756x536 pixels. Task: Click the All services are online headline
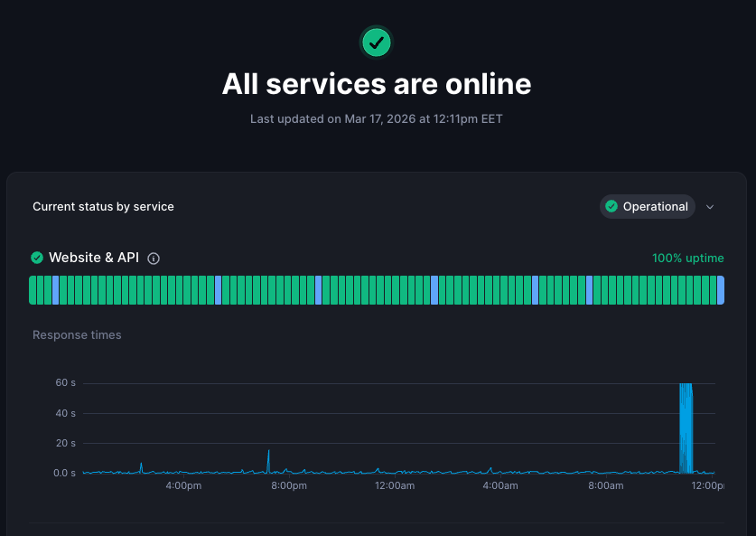point(377,84)
